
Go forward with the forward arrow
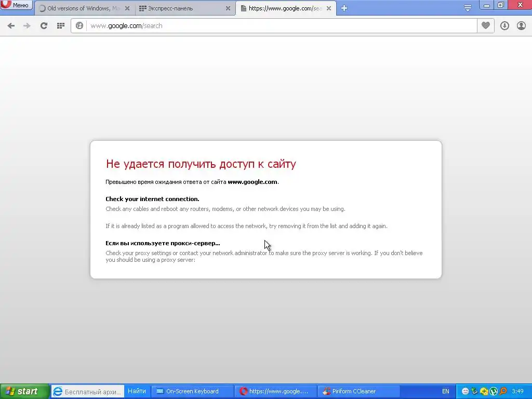27,26
